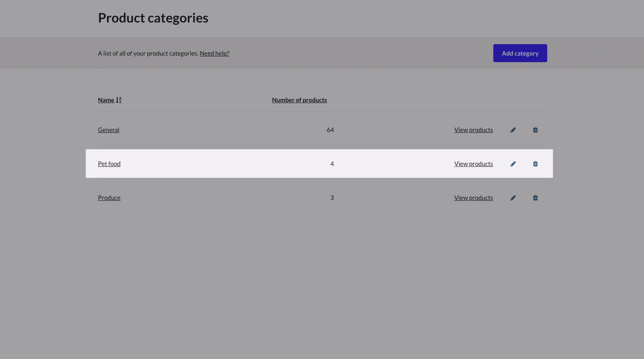Image resolution: width=644 pixels, height=359 pixels.
Task: Click the Product categories page heading
Action: 153,18
